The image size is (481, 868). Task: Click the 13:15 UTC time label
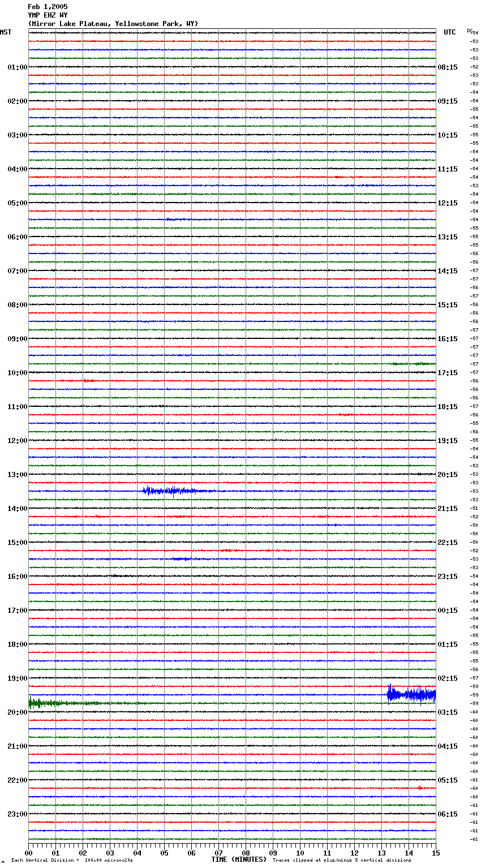[x=448, y=237]
